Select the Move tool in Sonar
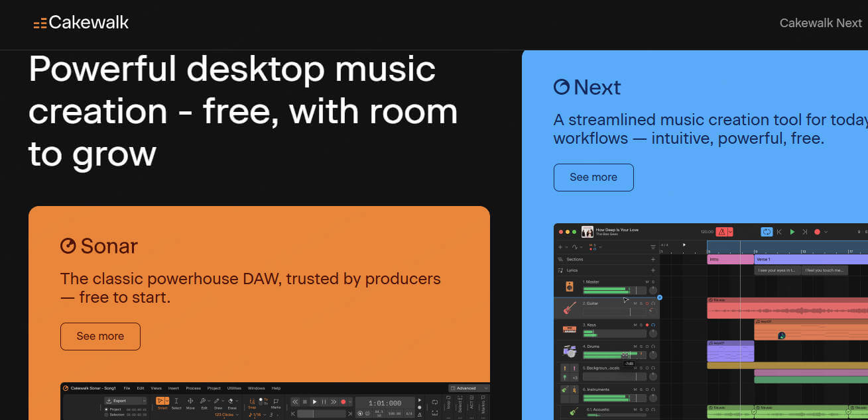 click(190, 403)
